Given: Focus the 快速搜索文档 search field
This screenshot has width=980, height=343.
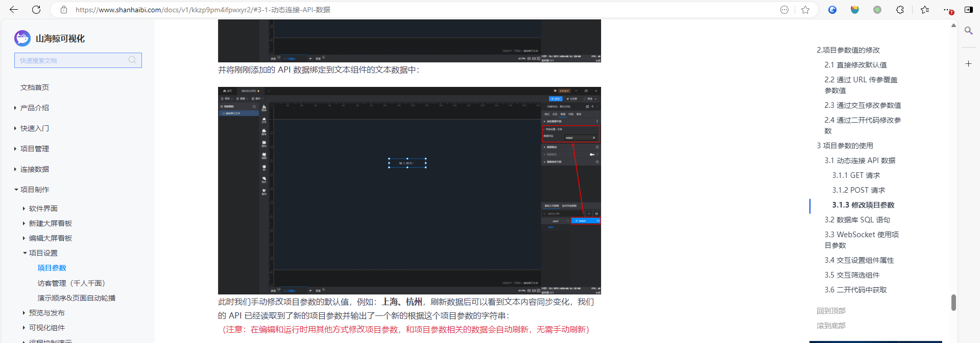Looking at the screenshot, I should coord(78,60).
